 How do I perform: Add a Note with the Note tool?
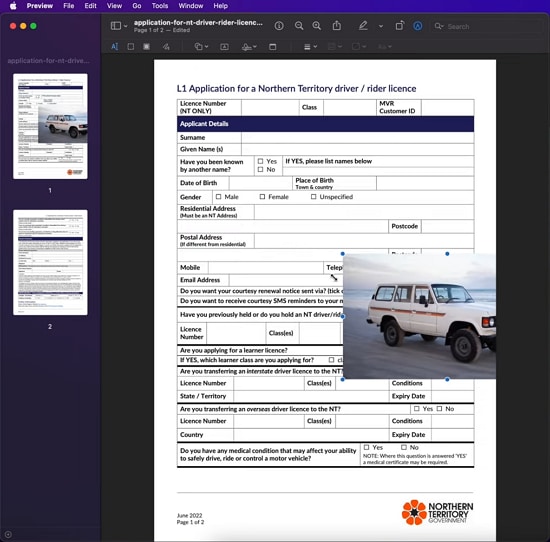click(273, 47)
